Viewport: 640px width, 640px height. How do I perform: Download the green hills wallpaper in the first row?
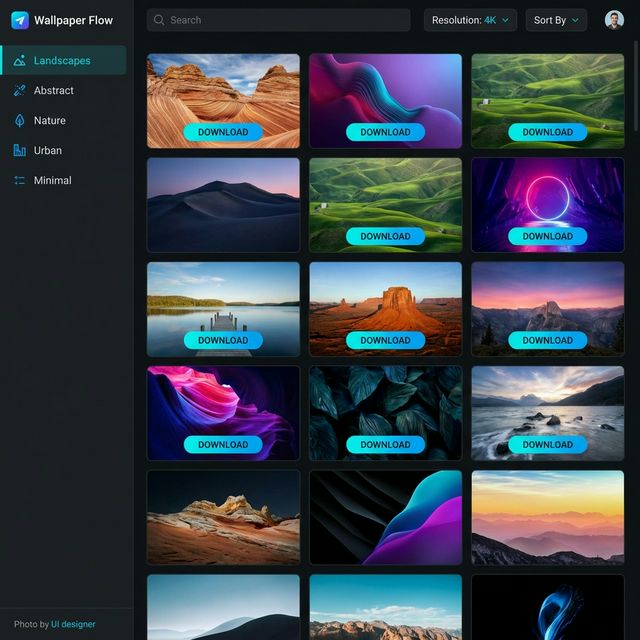547,132
